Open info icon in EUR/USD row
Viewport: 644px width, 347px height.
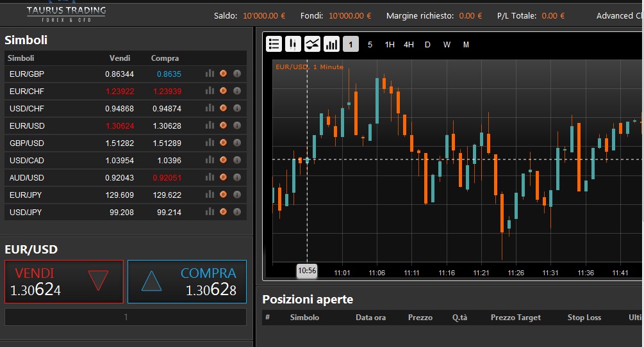click(x=237, y=125)
